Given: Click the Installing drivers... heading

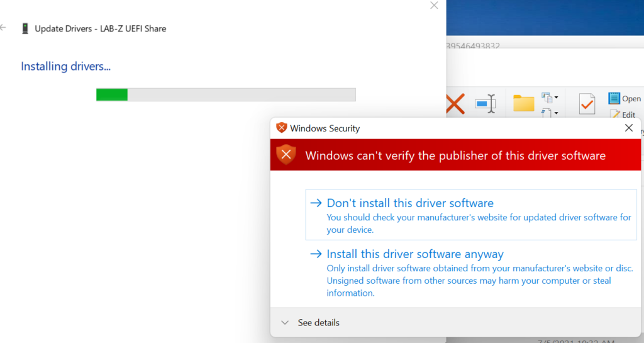Looking at the screenshot, I should 65,67.
